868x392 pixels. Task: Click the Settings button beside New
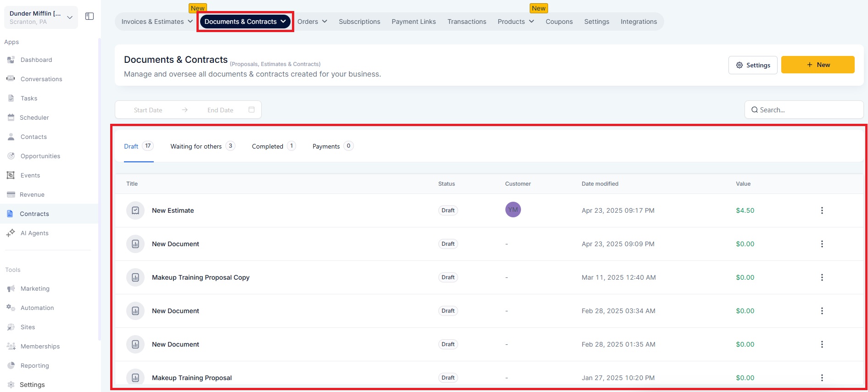pyautogui.click(x=753, y=65)
